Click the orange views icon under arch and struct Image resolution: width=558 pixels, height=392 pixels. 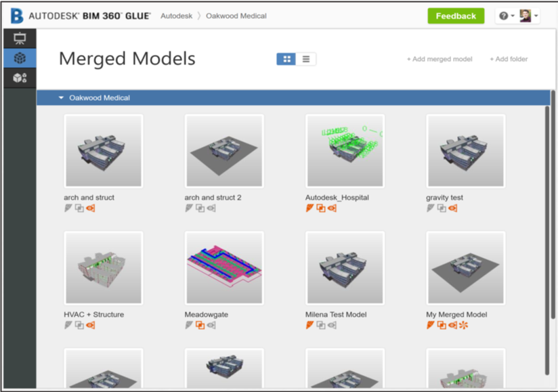pyautogui.click(x=90, y=208)
